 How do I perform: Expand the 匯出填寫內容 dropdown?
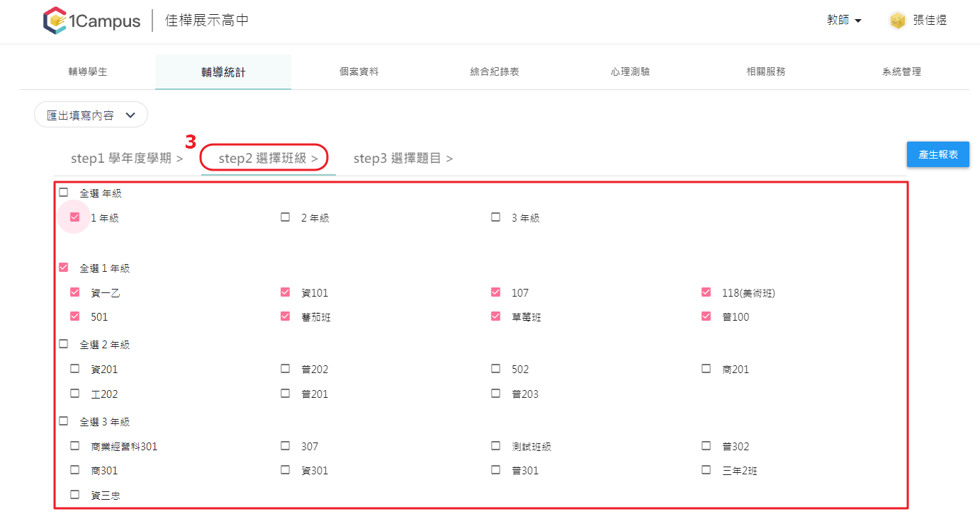[91, 115]
